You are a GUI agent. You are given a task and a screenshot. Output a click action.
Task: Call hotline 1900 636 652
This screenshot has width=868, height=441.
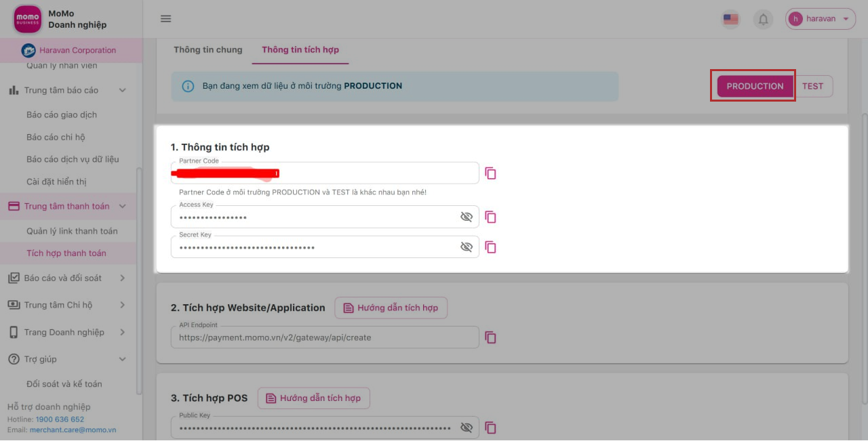[58, 419]
